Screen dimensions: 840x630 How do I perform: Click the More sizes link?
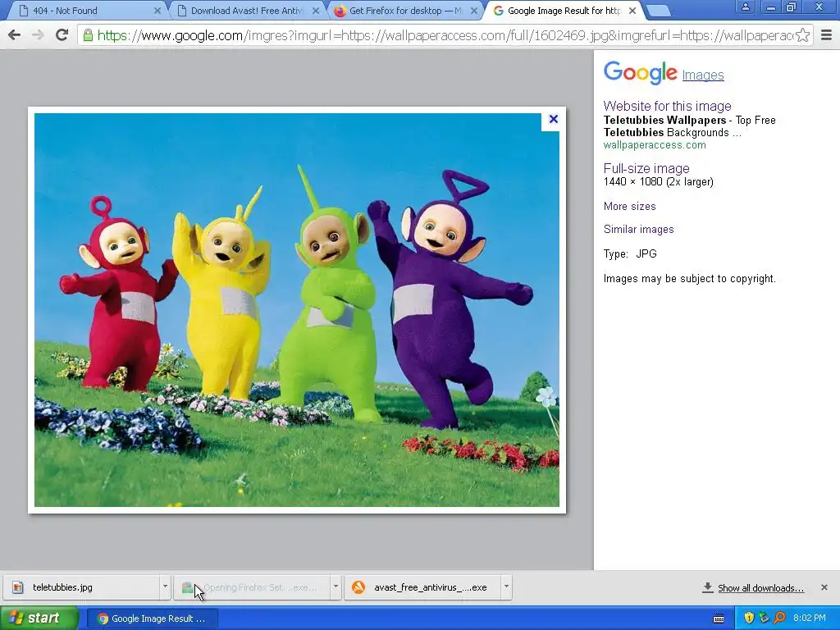pyautogui.click(x=629, y=206)
